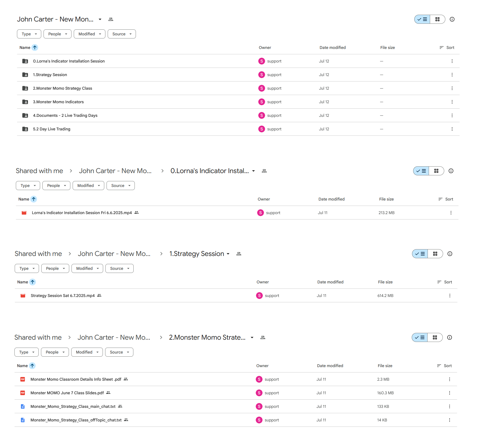Click shared-people icon beside 1.Strategy Session title
The image size is (477, 448).
pos(239,254)
